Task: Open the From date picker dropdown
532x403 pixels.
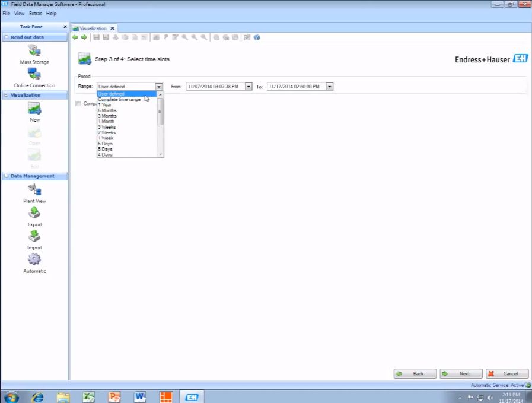Action: [x=249, y=87]
